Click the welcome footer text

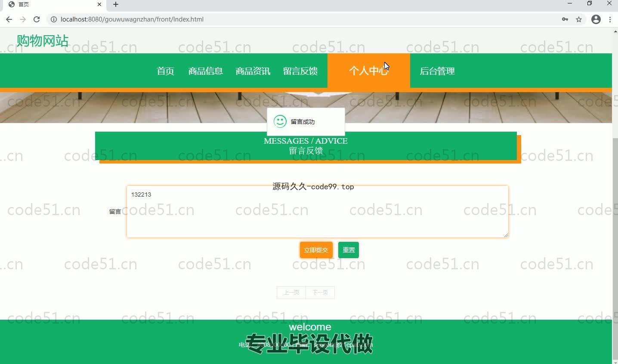click(x=310, y=327)
